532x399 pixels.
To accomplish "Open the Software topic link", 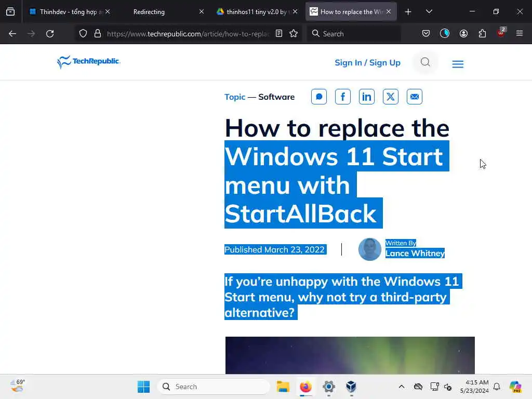I will (x=276, y=97).
